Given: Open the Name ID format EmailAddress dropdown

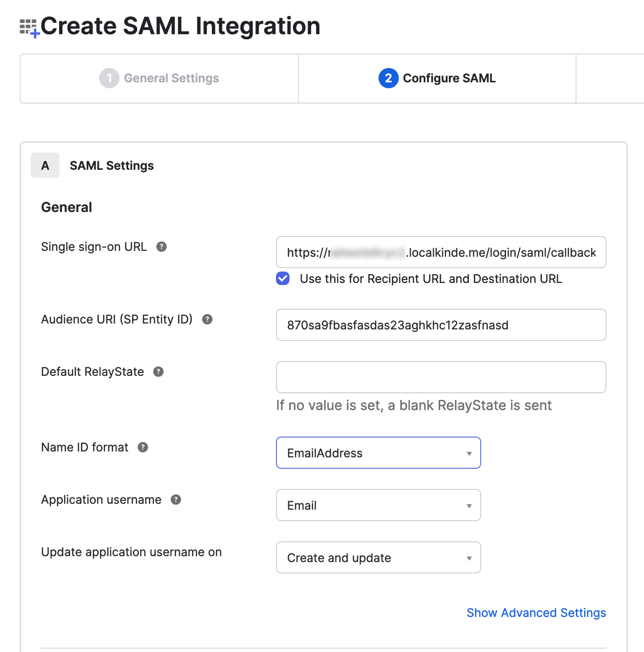Looking at the screenshot, I should point(378,453).
